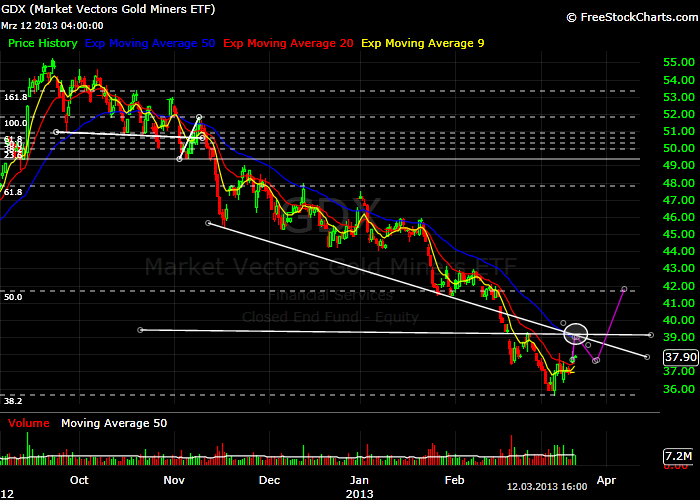Click the 43.00 price axis label
This screenshot has height=500, width=700.
(x=679, y=268)
